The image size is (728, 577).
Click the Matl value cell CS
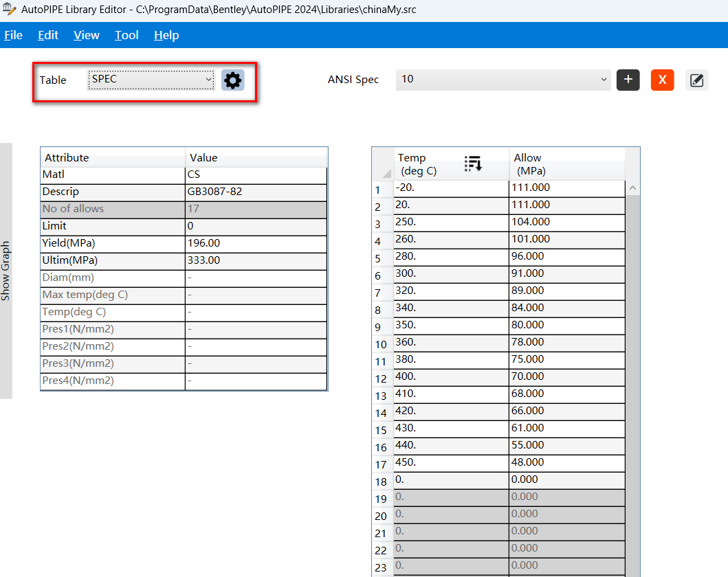256,175
